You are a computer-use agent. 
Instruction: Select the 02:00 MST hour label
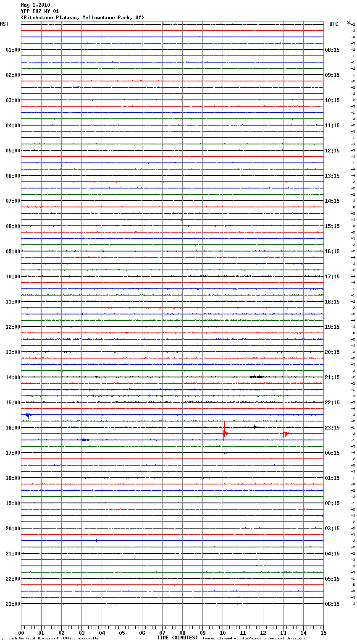(13, 75)
